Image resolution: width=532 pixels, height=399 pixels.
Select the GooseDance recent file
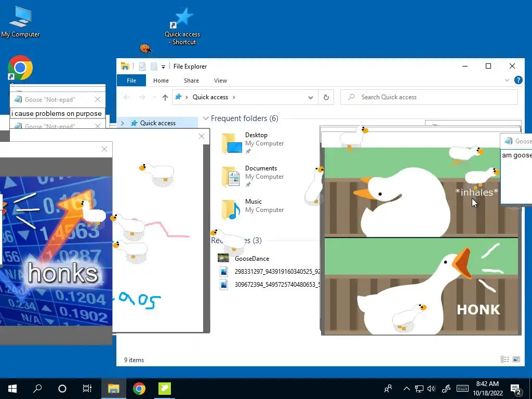pyautogui.click(x=252, y=259)
